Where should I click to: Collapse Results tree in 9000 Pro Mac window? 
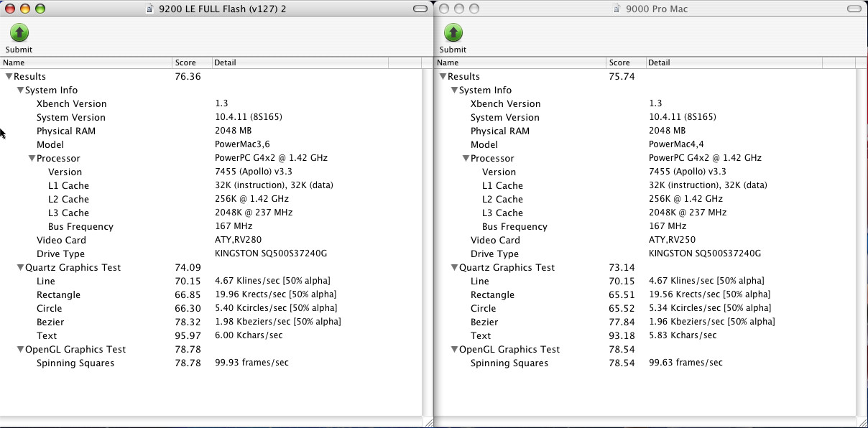coord(443,76)
